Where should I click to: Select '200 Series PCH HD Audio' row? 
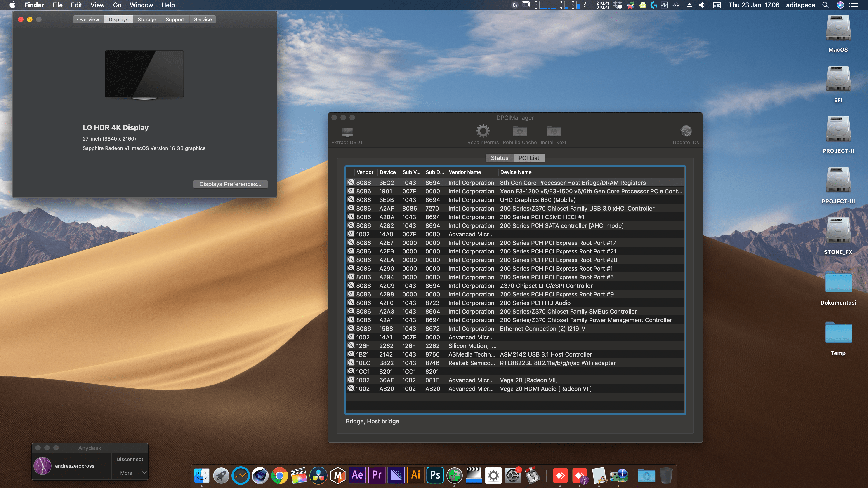[x=515, y=303]
